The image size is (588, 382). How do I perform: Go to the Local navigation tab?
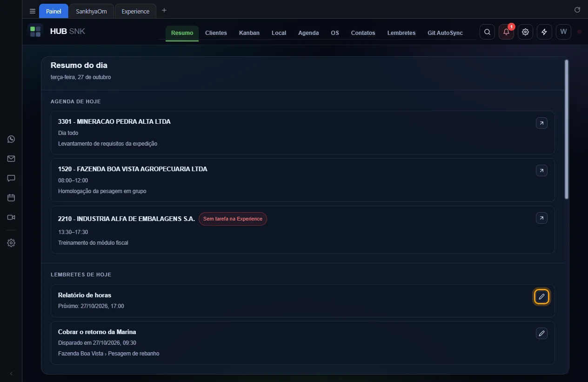tap(279, 33)
